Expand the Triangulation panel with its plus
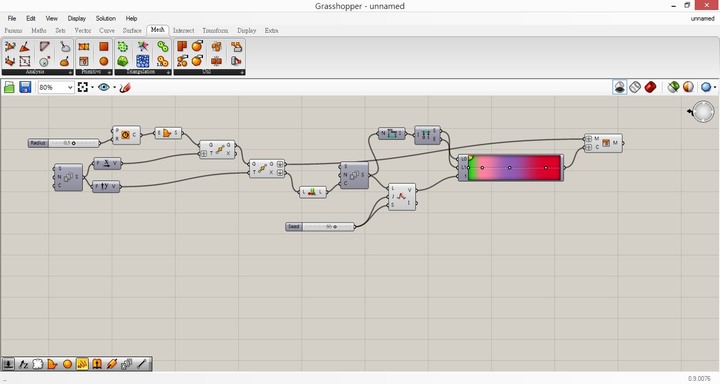This screenshot has width=720, height=384. tap(168, 73)
